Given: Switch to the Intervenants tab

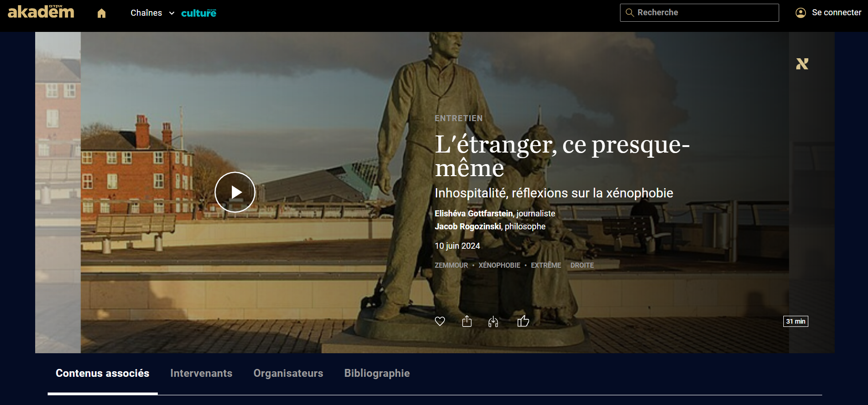Looking at the screenshot, I should (201, 373).
